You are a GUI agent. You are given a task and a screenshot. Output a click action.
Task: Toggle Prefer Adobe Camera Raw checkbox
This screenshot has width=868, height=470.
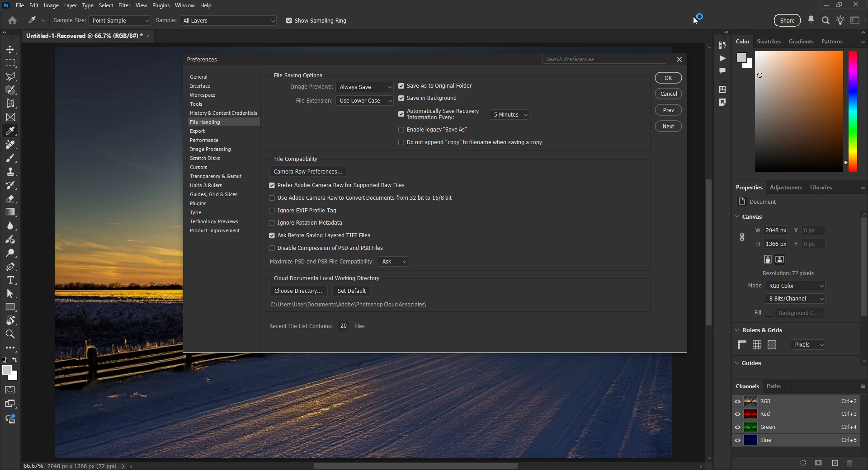click(x=272, y=185)
